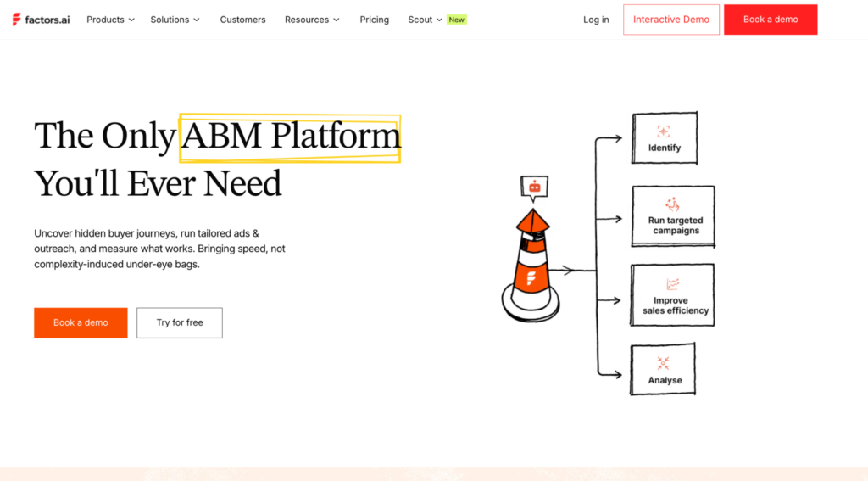
Task: Click the Run targeted campaigns hand icon
Action: 672,204
